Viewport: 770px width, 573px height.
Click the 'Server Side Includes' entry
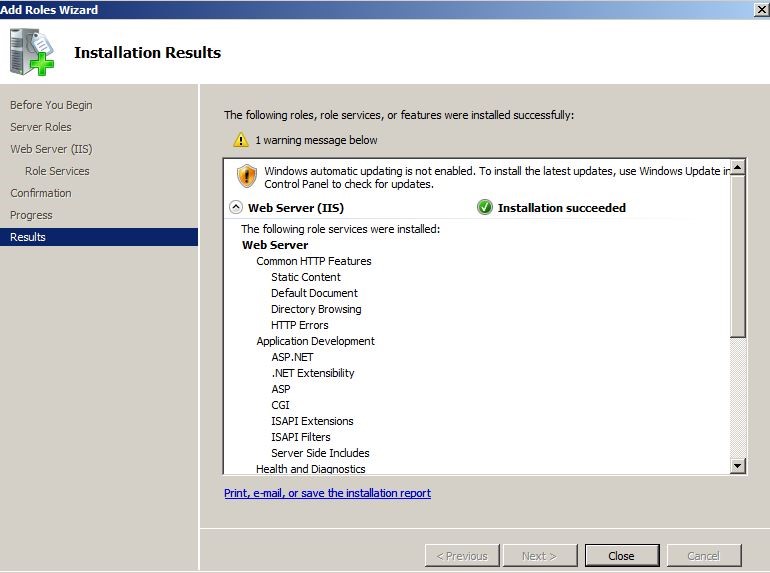[x=320, y=453]
